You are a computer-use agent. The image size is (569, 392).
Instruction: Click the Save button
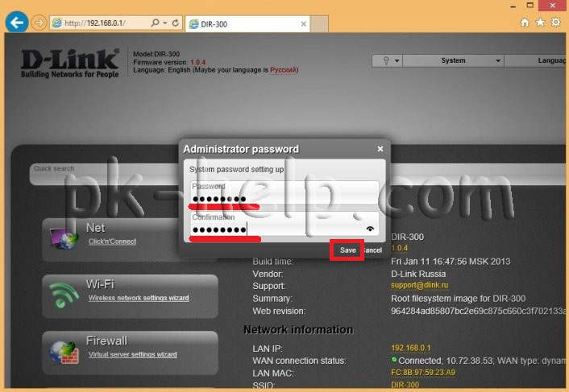(347, 250)
